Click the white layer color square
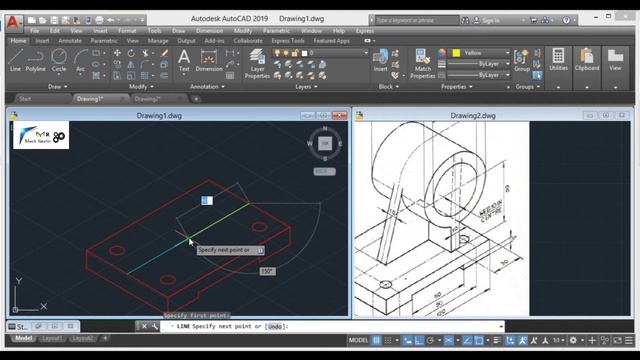The width and height of the screenshot is (640, 360). (x=304, y=53)
